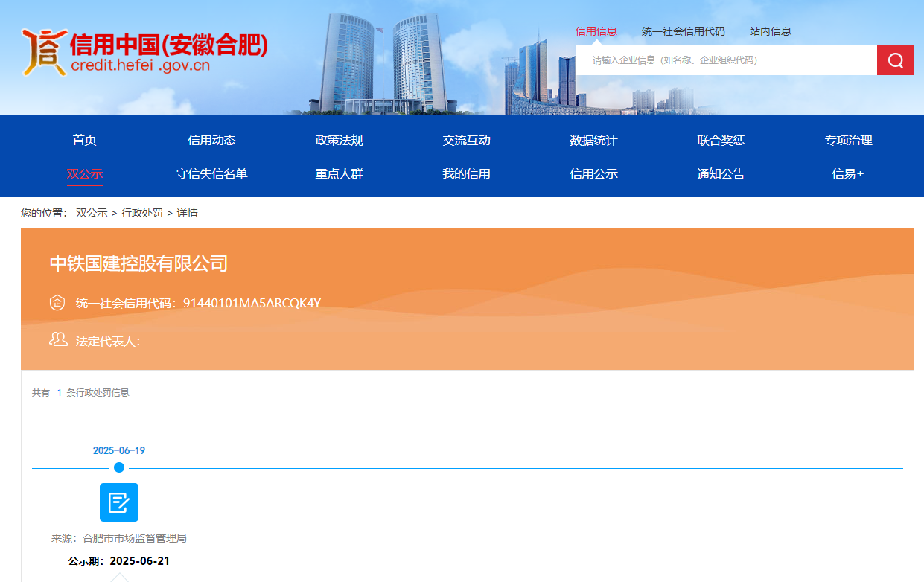Image resolution: width=924 pixels, height=582 pixels.
Task: Open the 首页 menu item
Action: pos(85,140)
